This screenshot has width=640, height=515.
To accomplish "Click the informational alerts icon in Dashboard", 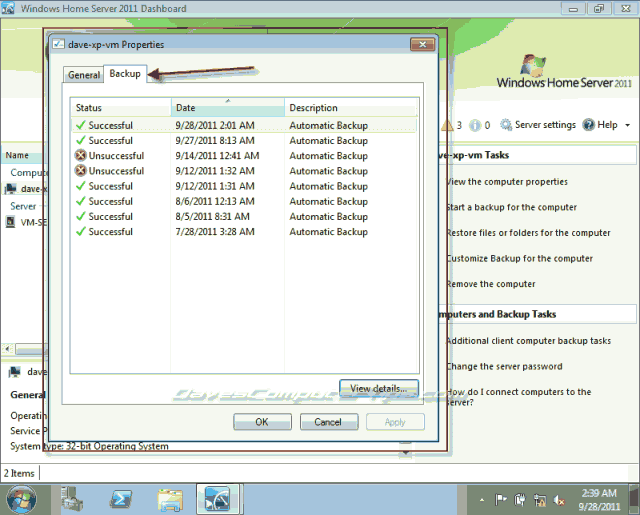I will tap(475, 125).
